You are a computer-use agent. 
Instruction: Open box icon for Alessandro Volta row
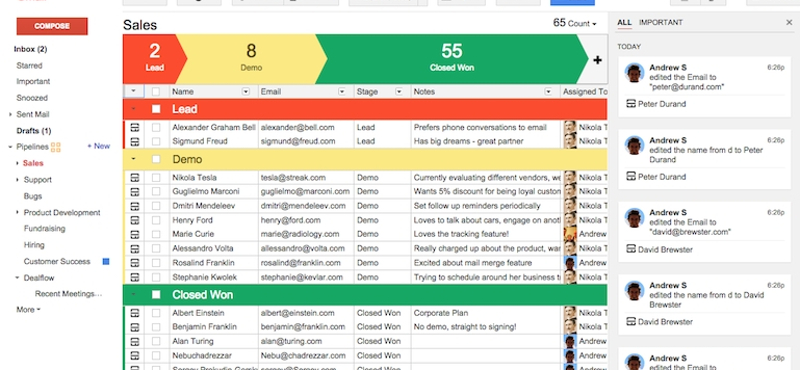(x=135, y=249)
